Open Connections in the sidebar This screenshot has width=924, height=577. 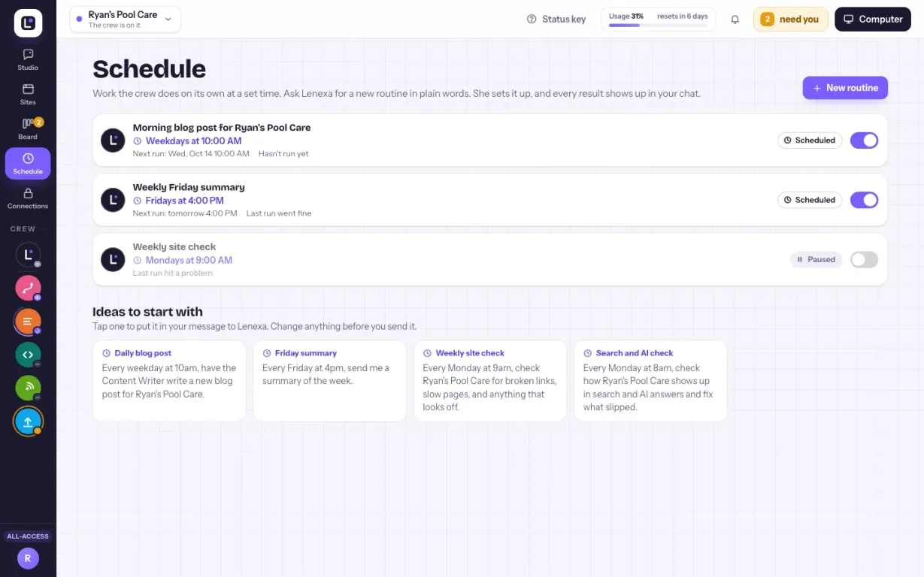click(28, 198)
